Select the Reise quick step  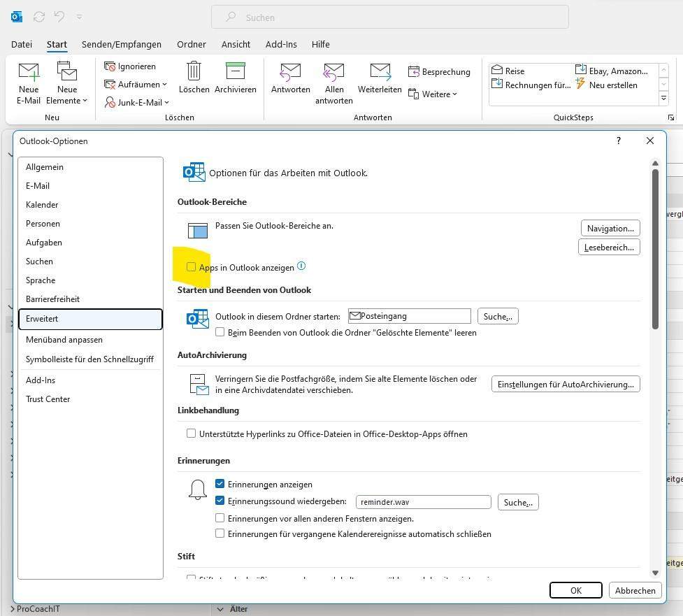click(508, 71)
